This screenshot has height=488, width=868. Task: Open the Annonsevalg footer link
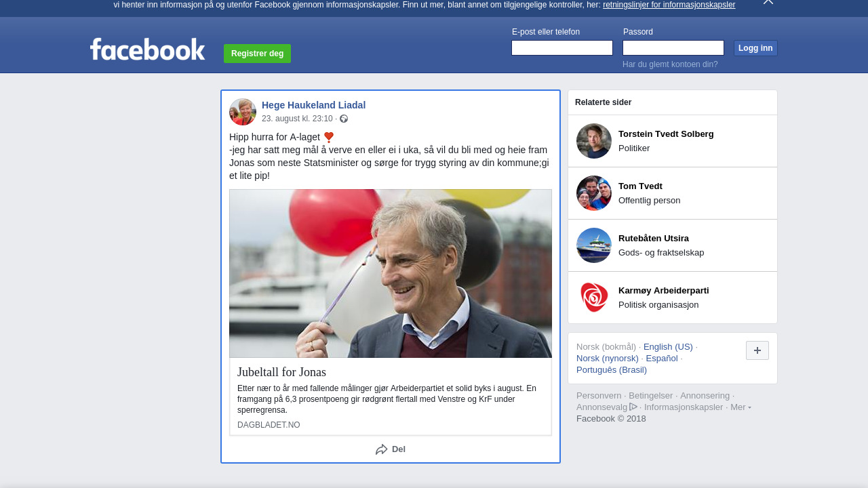(601, 407)
